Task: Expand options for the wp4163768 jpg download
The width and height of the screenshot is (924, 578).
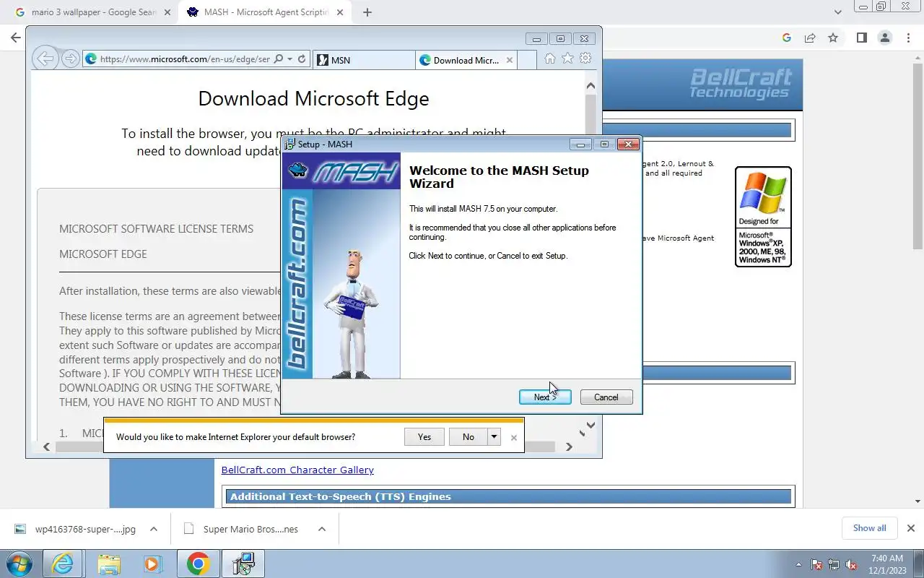Action: pyautogui.click(x=154, y=529)
